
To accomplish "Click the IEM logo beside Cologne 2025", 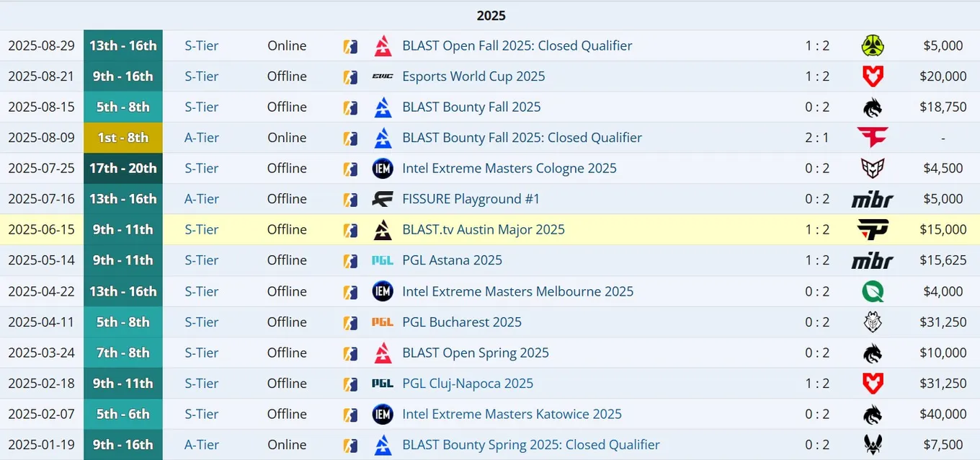I will tap(383, 168).
